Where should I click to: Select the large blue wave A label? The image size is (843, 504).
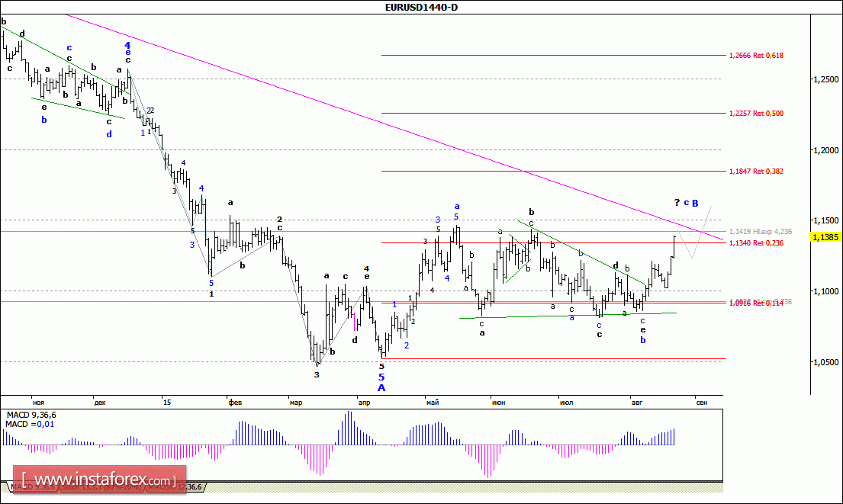click(x=382, y=387)
